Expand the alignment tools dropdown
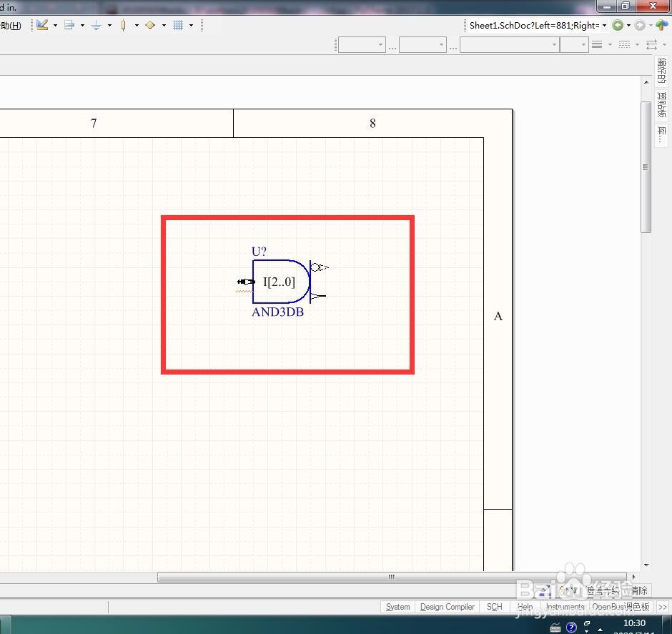Screen dimensions: 672x634 (82, 25)
